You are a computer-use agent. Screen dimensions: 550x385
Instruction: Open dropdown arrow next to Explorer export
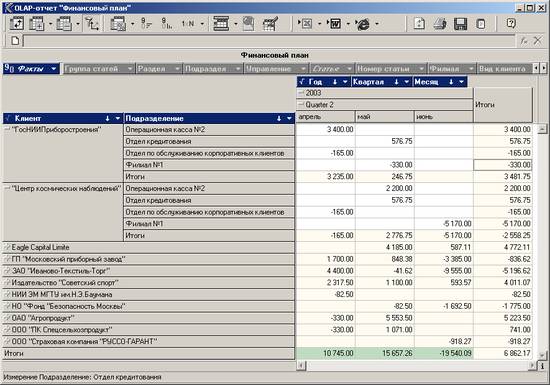pos(376,24)
